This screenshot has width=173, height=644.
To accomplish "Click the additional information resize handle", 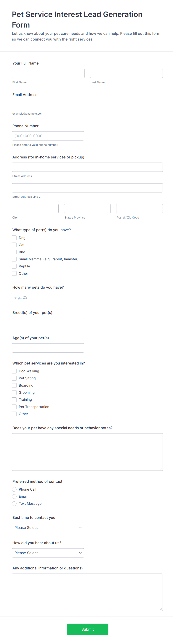I will pyautogui.click(x=161, y=609).
